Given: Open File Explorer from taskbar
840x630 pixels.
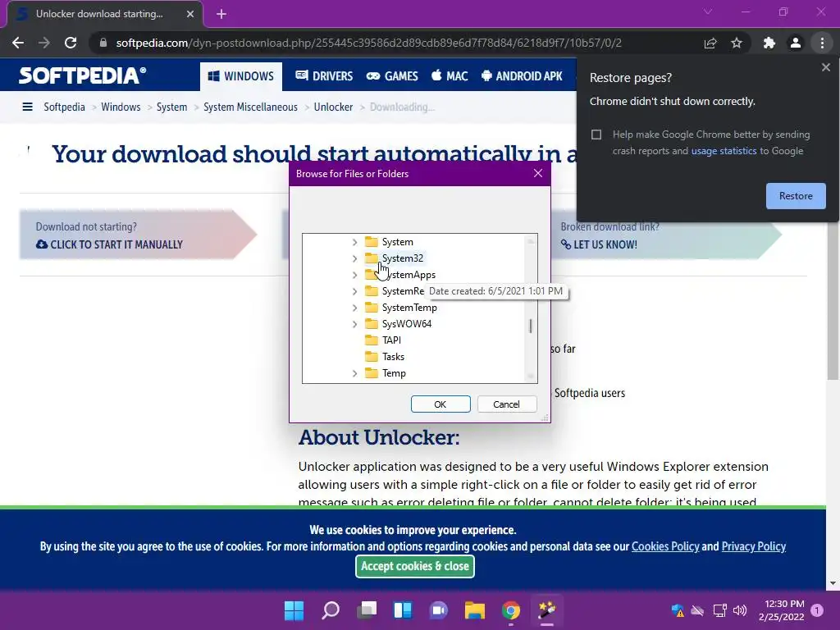Looking at the screenshot, I should 475,610.
